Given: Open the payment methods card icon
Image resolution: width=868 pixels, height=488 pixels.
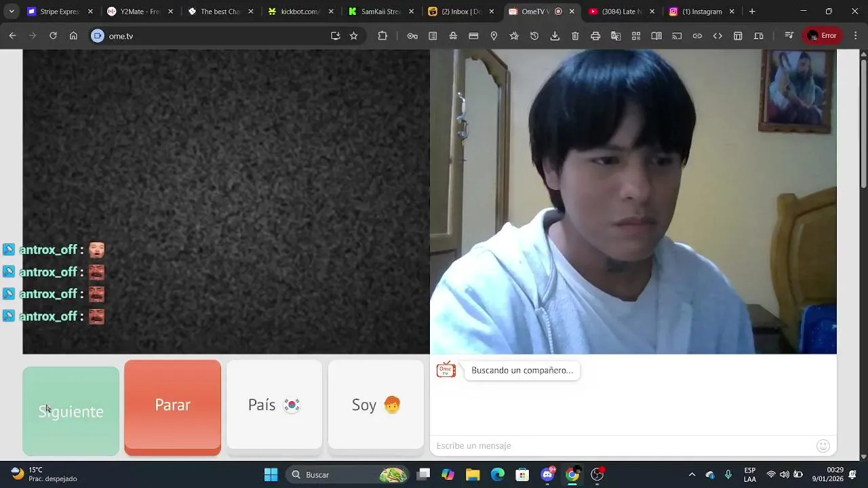Looking at the screenshot, I should click(473, 36).
